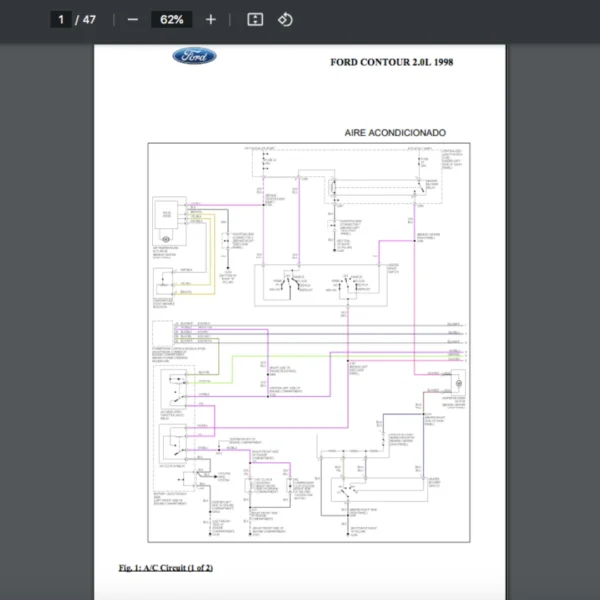Select the 62% zoom level field
This screenshot has height=600, width=600.
coord(171,19)
